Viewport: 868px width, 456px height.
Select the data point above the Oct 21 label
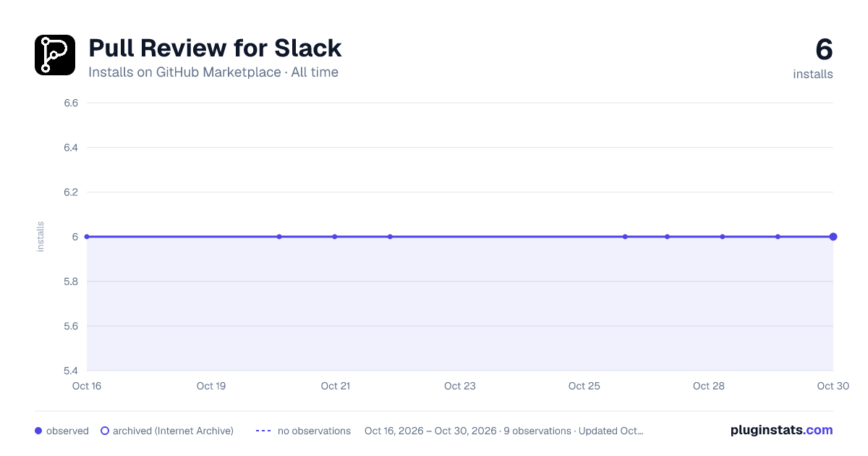pyautogui.click(x=335, y=237)
